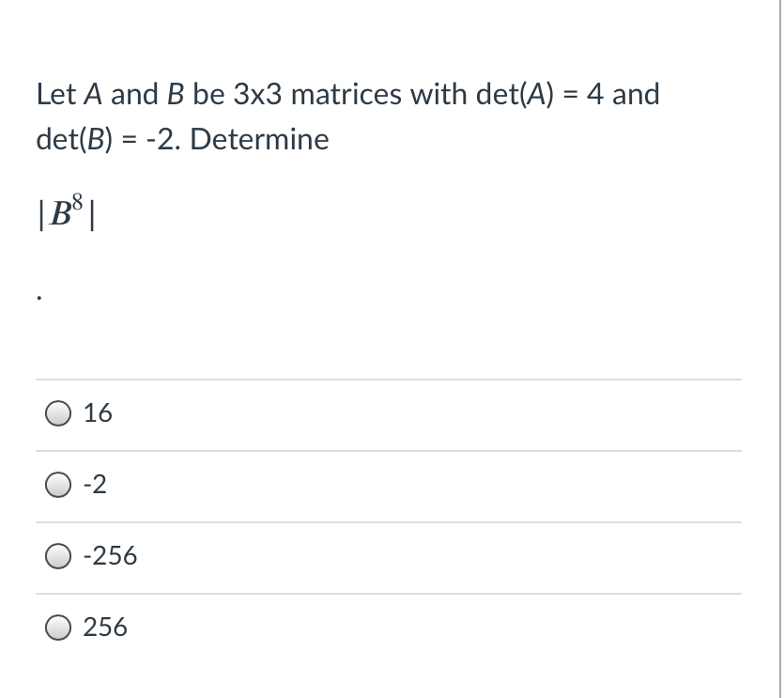Select the radio button for 256

[x=58, y=626]
